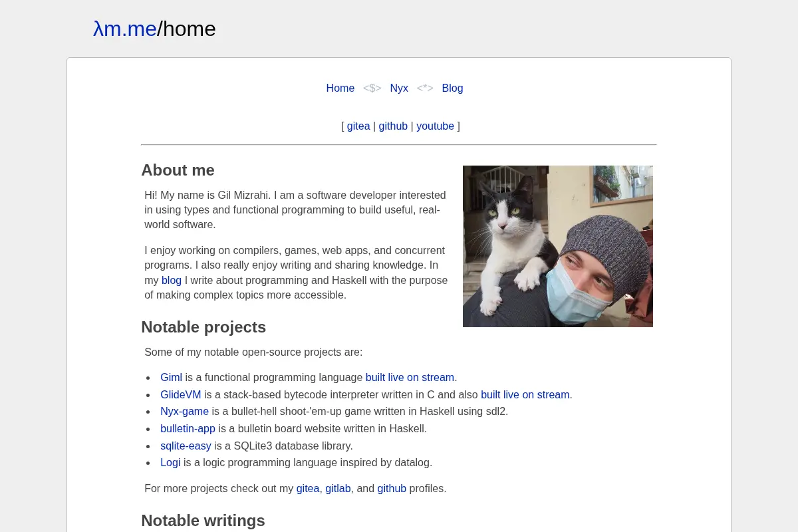Visit github profile in more projects sentence
The height and width of the screenshot is (532, 798).
(x=392, y=489)
